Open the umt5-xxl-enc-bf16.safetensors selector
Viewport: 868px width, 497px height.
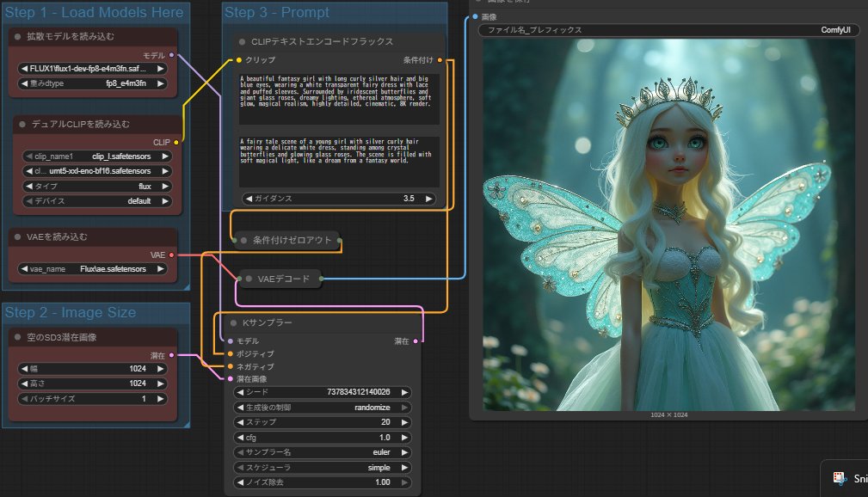tap(97, 172)
